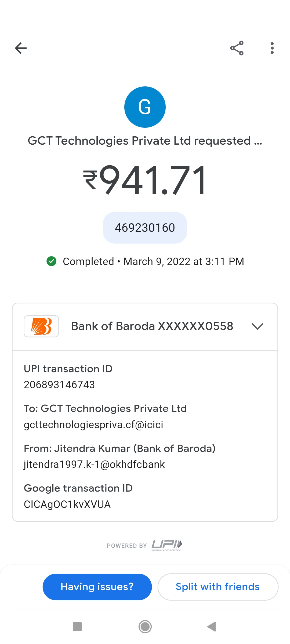Screen dimensions: 290x644
Task: Tap the reference number 469230160 chip
Action: coord(145,228)
